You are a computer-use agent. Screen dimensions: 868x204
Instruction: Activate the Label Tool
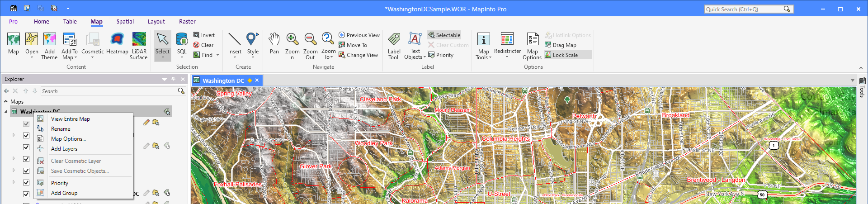pos(394,45)
